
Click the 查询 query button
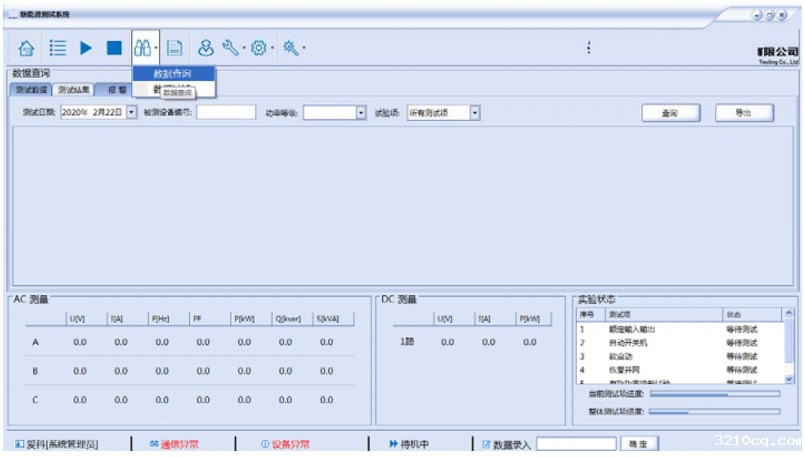670,112
